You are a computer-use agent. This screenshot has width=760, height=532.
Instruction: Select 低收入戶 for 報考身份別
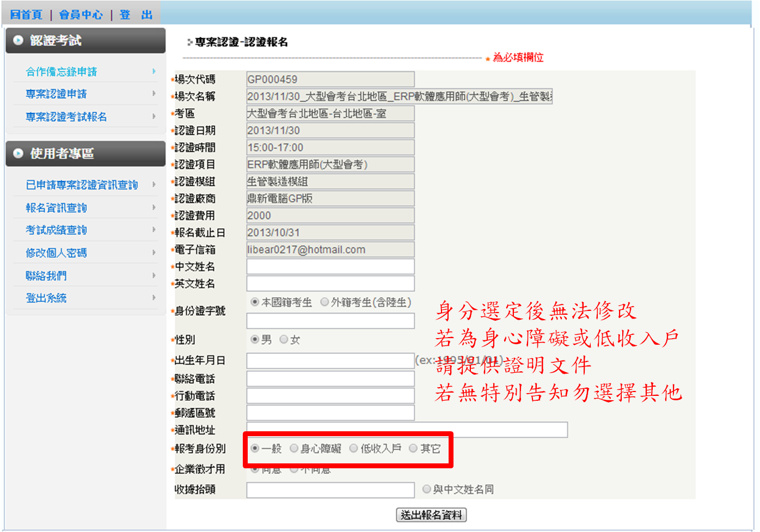point(354,449)
